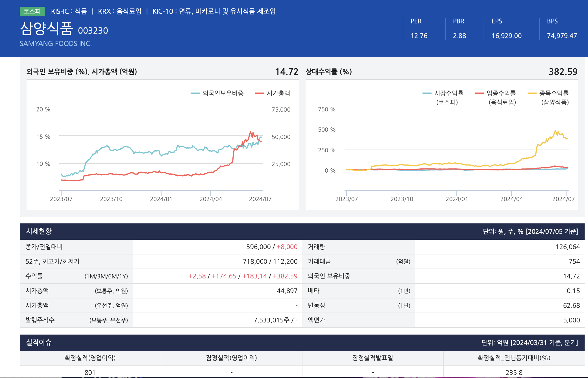The width and height of the screenshot is (588, 378).
Task: Click the 2024/04 marker on foreign ownership chart
Action: point(211,199)
